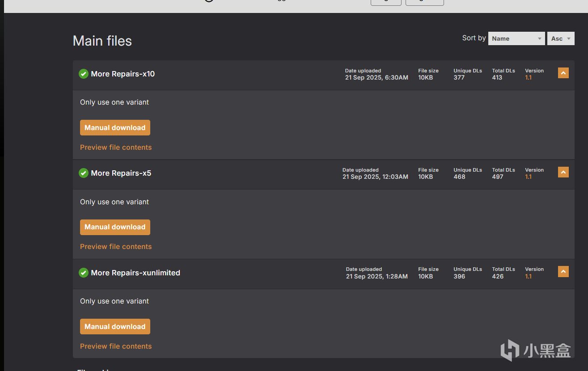This screenshot has width=588, height=371.
Task: Click version 1.1 of More Repairs-xunlimited
Action: tap(528, 277)
